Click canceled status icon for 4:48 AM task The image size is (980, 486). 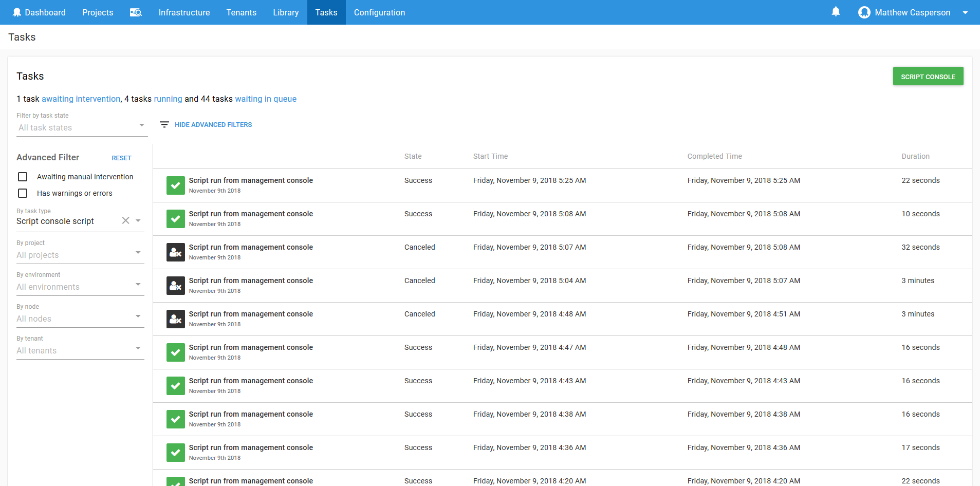176,319
